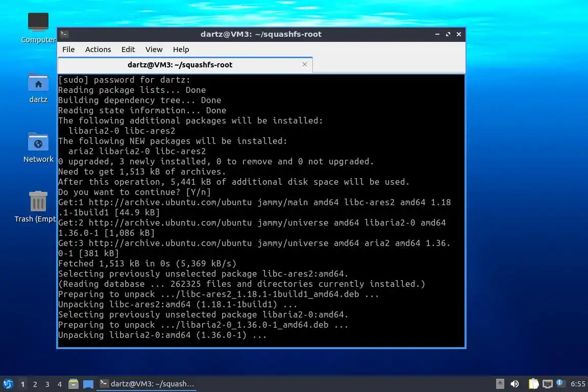This screenshot has width=588, height=392.
Task: Open the dartz home folder icon
Action: click(x=38, y=88)
